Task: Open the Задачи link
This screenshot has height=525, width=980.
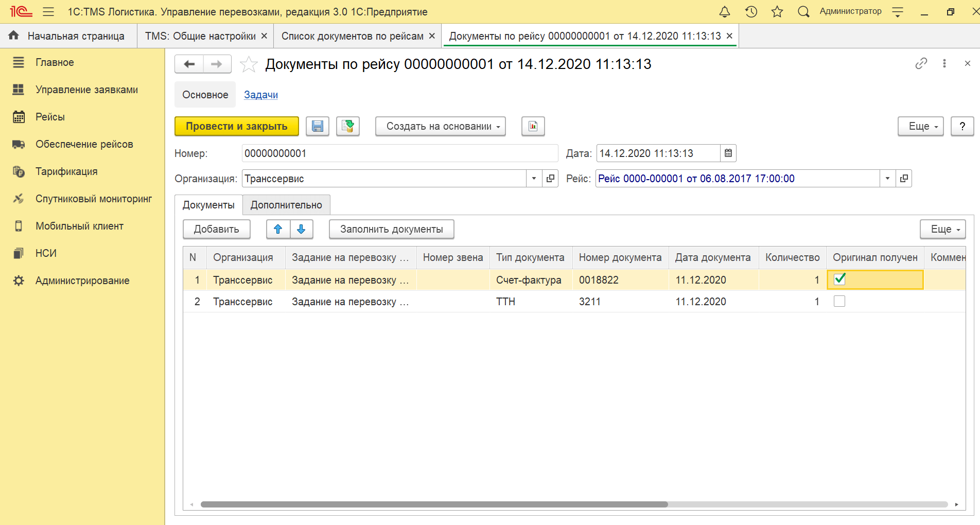Action: tap(261, 95)
